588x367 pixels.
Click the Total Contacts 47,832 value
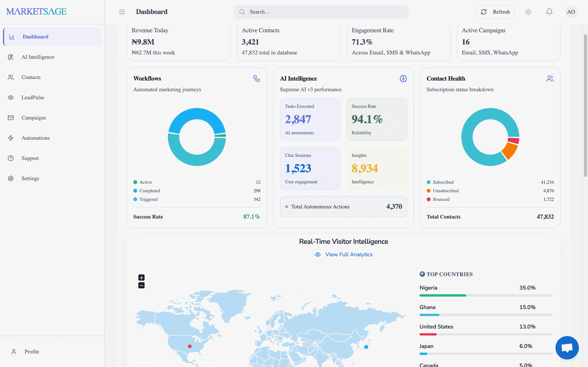click(x=545, y=217)
